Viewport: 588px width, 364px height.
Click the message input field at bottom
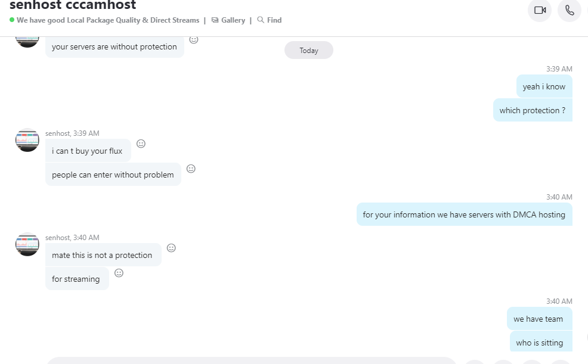[x=251, y=361]
